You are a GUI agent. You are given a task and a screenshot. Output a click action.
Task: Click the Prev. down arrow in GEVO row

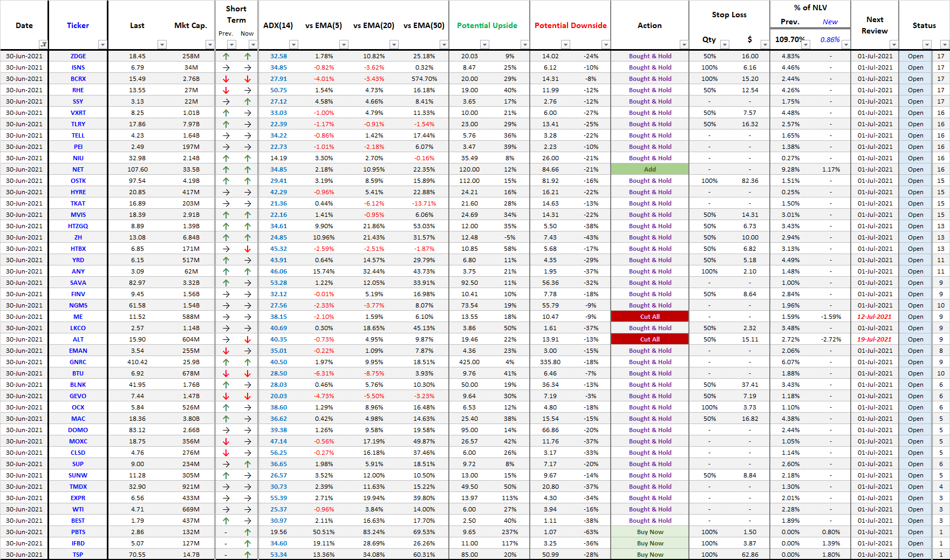click(226, 396)
